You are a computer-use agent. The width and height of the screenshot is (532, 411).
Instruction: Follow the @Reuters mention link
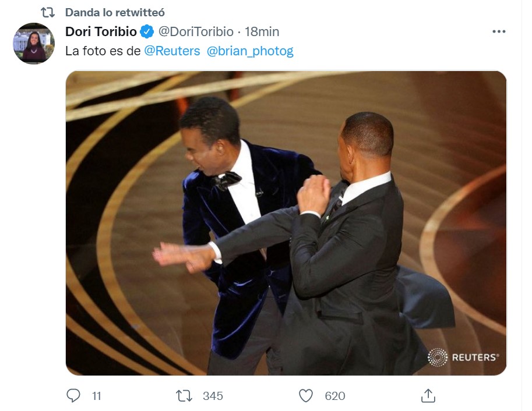pos(172,51)
